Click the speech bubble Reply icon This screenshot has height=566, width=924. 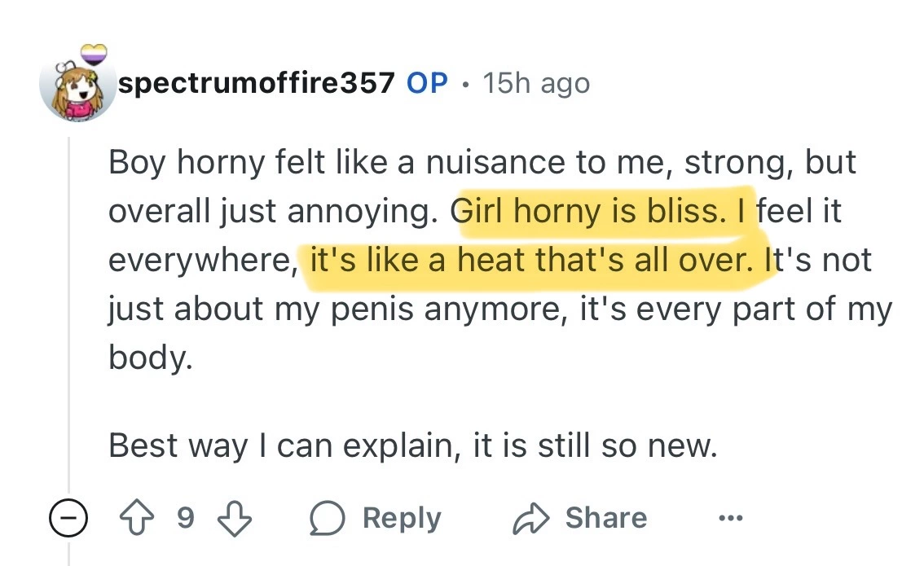click(328, 519)
